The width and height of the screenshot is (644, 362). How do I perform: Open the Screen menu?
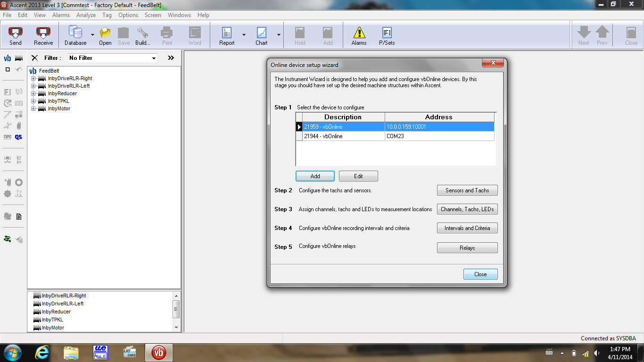click(x=153, y=15)
